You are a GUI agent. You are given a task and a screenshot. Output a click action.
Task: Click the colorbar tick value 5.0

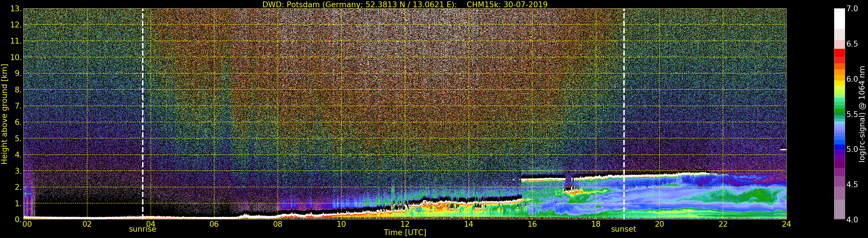pos(852,149)
